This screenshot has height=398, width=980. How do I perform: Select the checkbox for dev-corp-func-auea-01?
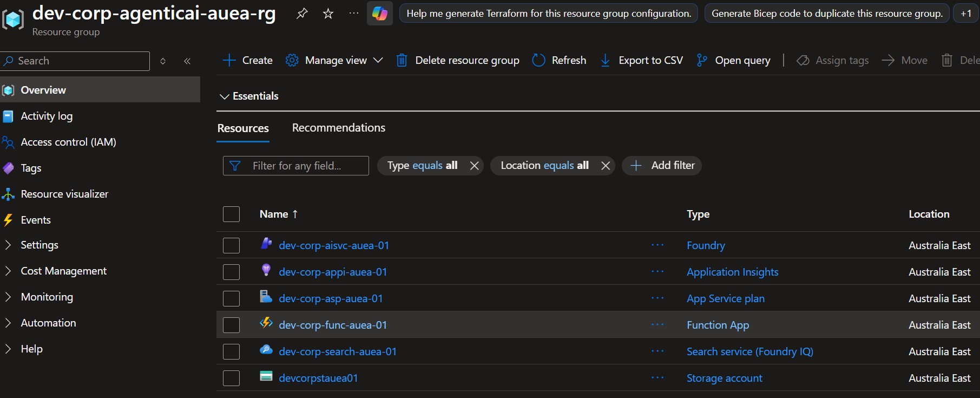(231, 325)
